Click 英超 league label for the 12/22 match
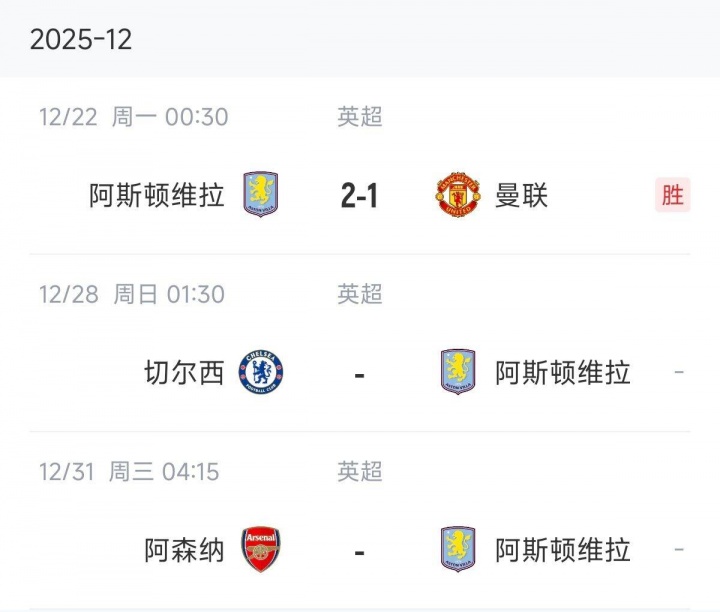Screen dimensions: 720x612 tap(359, 117)
